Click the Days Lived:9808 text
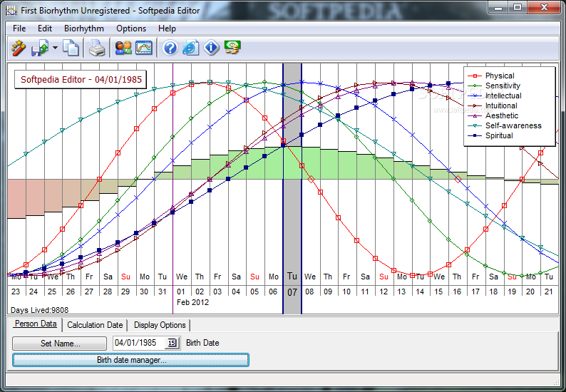The height and width of the screenshot is (392, 566). click(x=39, y=310)
